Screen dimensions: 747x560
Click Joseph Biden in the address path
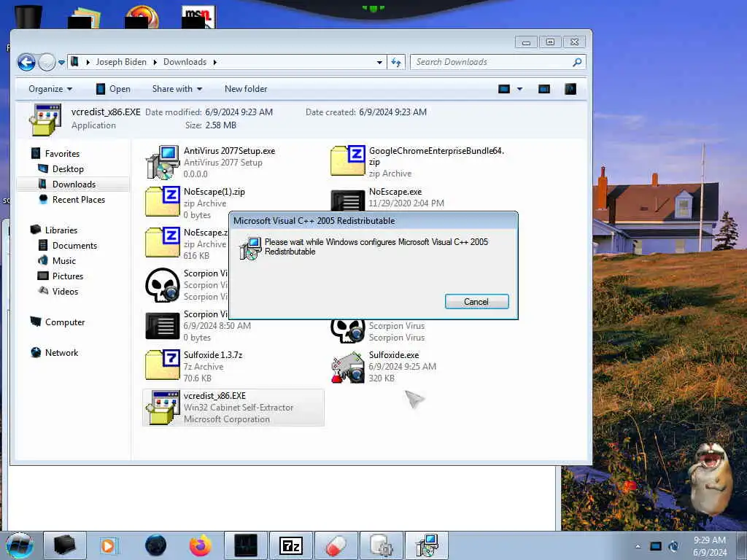tap(121, 62)
